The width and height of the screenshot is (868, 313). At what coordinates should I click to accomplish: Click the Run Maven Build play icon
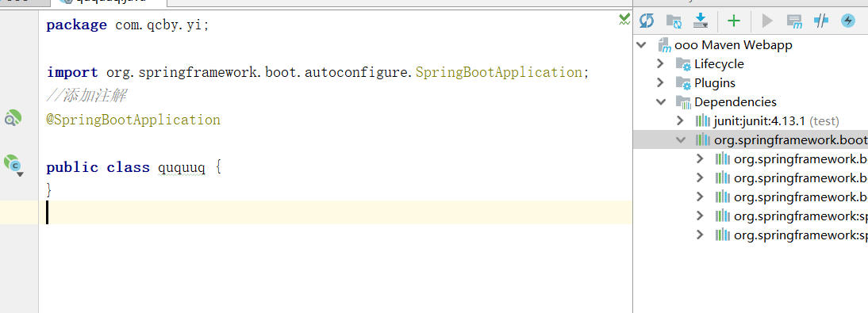767,21
